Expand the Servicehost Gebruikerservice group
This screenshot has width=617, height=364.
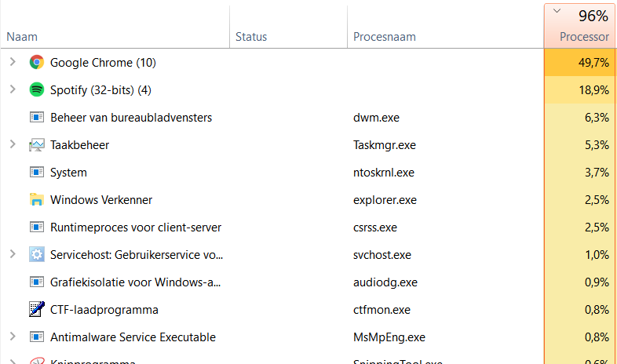12,255
